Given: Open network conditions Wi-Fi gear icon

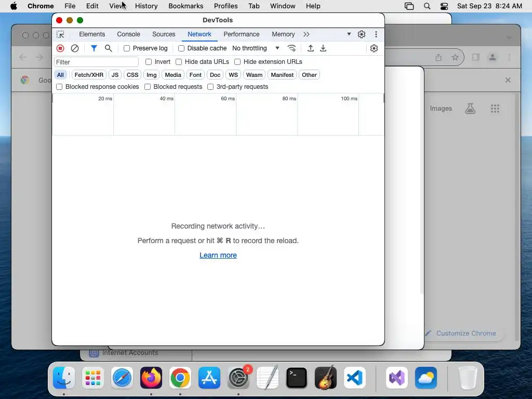Looking at the screenshot, I should [292, 48].
